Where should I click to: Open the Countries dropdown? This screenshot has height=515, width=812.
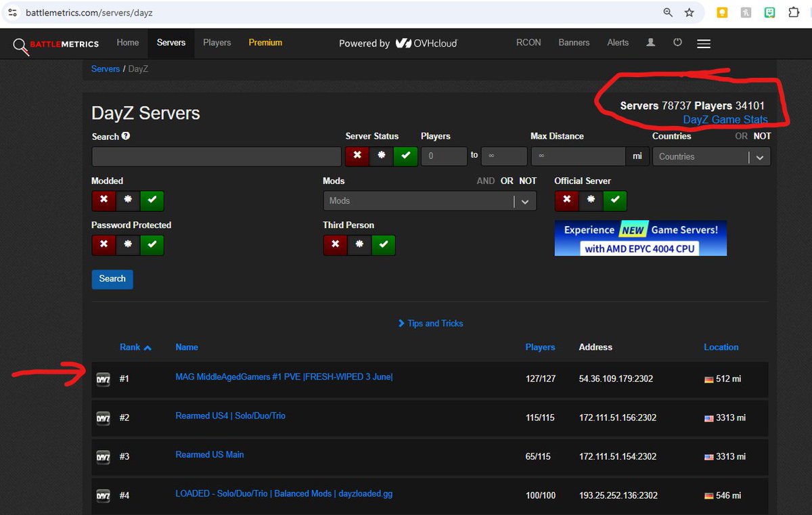coord(711,156)
